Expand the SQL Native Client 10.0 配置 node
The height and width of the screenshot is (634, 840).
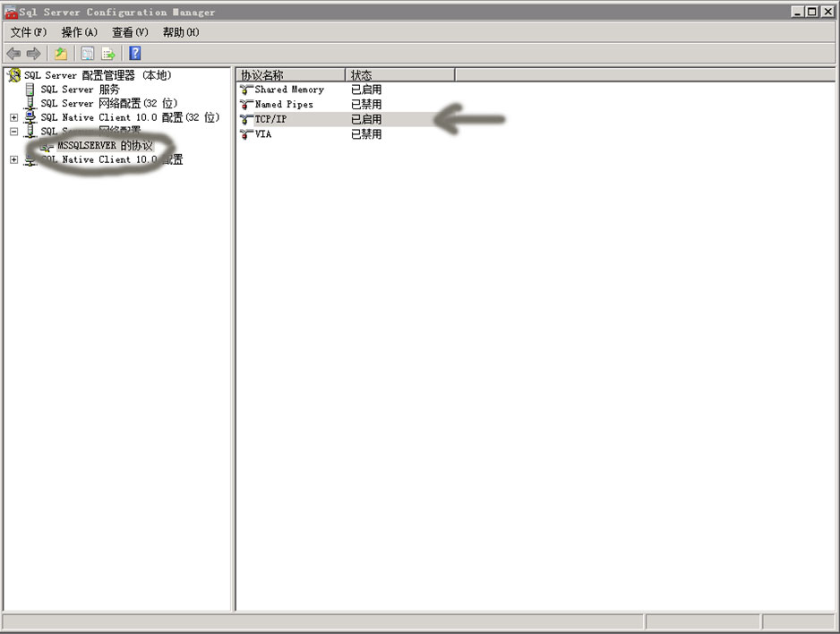(x=13, y=159)
